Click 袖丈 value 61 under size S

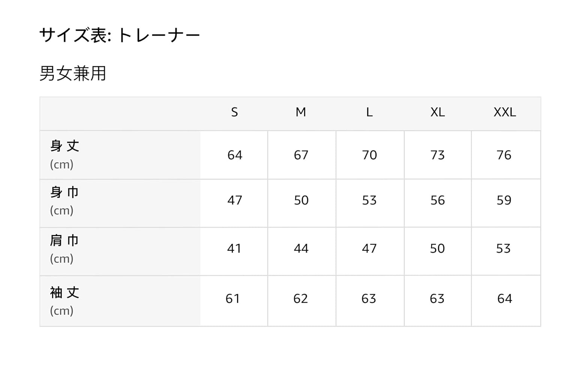(233, 298)
